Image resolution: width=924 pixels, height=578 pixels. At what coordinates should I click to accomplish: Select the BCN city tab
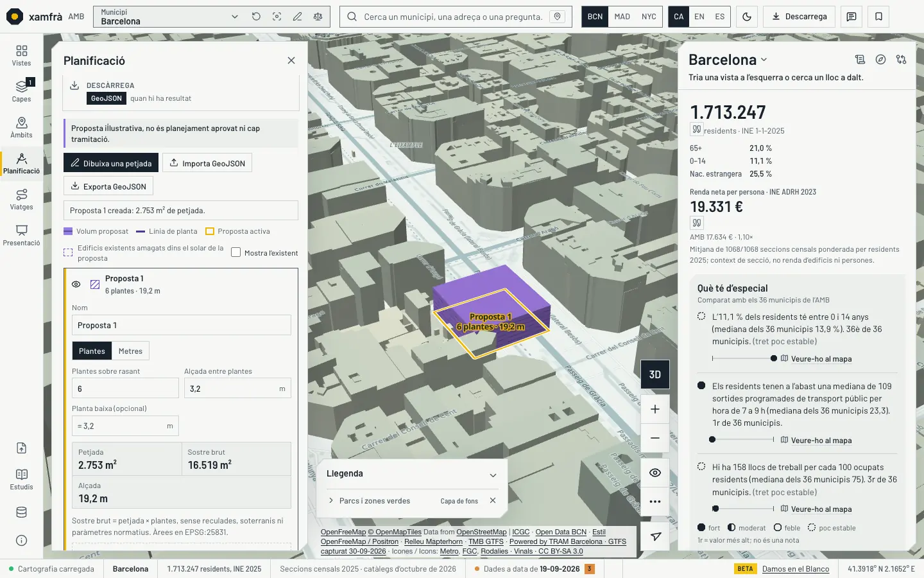point(595,17)
